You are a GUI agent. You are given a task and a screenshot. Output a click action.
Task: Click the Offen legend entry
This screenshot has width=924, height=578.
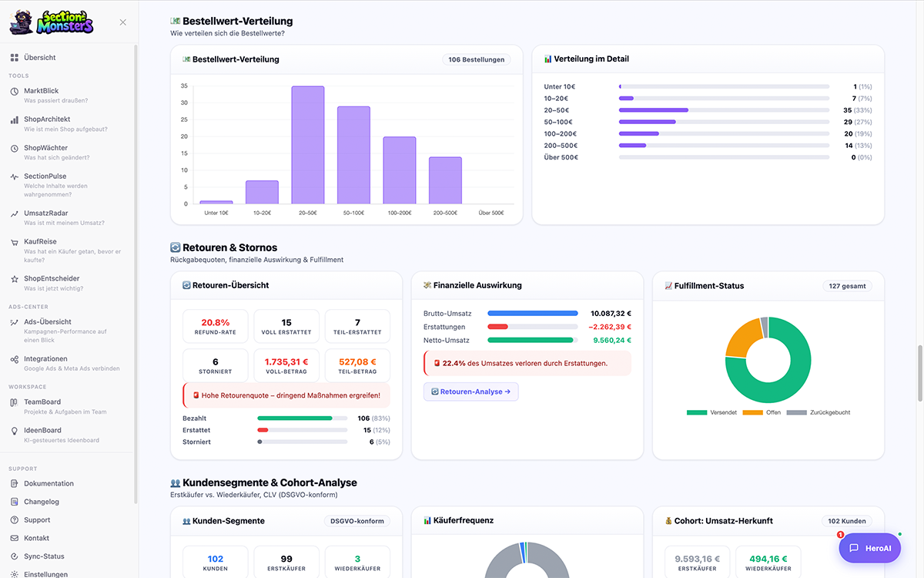point(762,412)
